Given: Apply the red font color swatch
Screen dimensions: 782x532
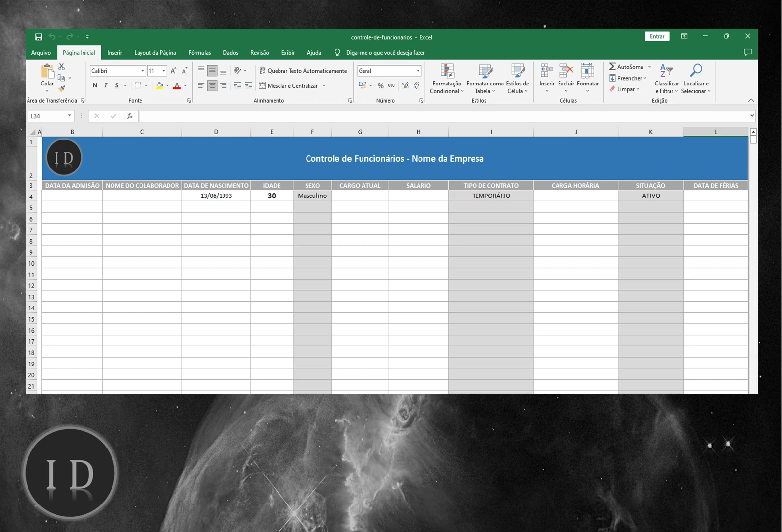Looking at the screenshot, I should [x=177, y=86].
